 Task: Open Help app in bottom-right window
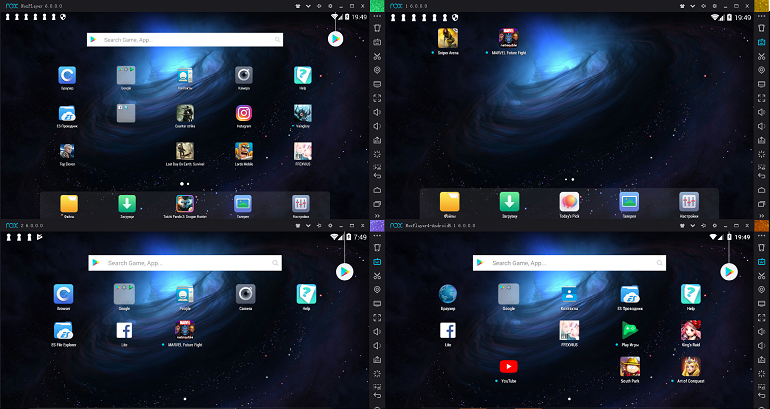[x=690, y=295]
